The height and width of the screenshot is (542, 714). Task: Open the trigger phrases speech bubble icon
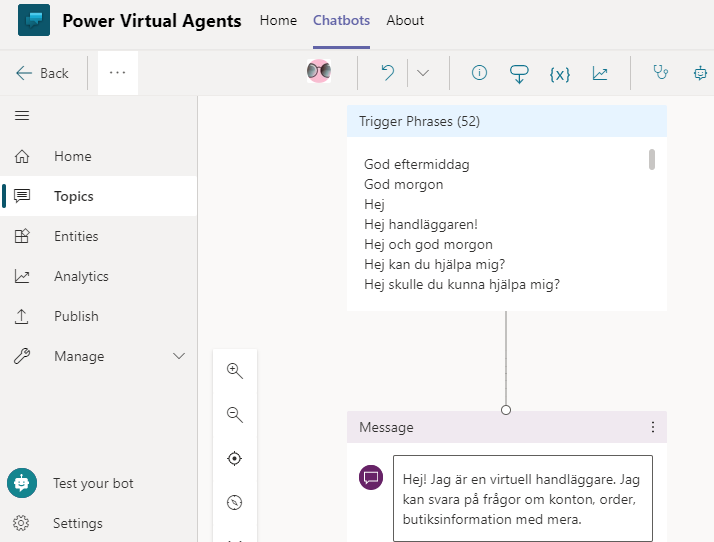pyautogui.click(x=519, y=74)
